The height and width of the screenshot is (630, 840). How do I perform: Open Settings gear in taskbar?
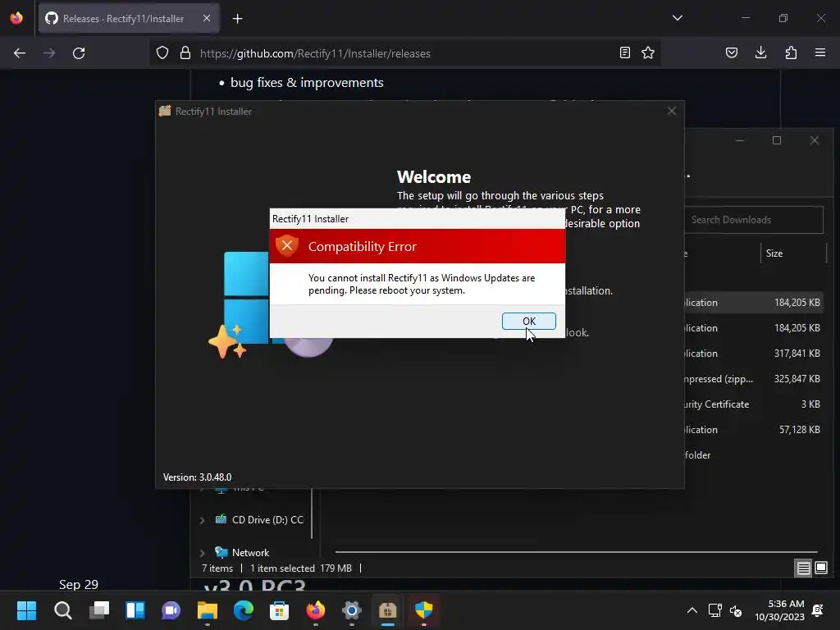coord(351,610)
